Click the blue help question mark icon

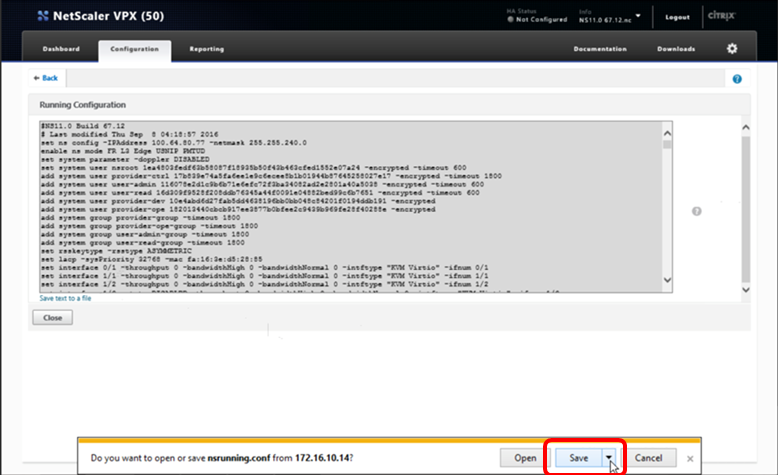point(737,79)
